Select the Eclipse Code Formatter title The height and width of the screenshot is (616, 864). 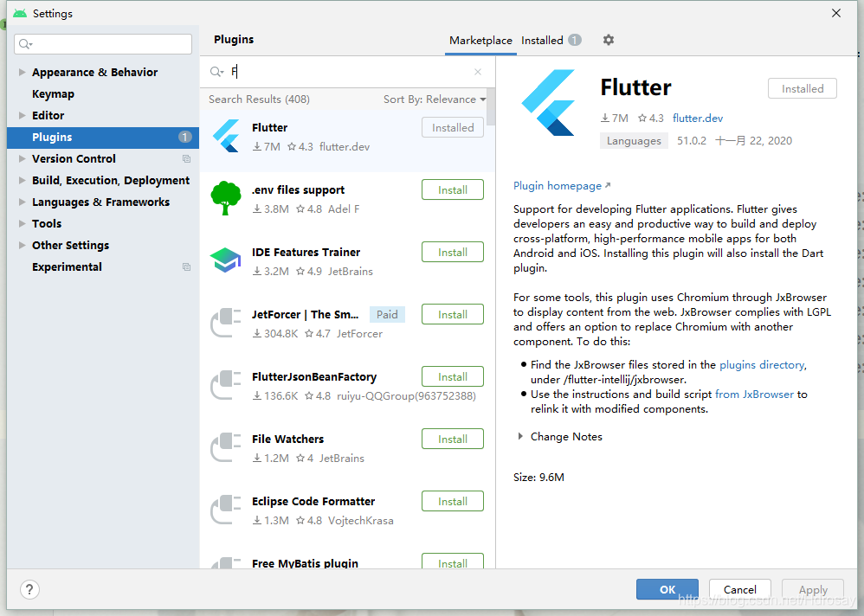point(313,502)
